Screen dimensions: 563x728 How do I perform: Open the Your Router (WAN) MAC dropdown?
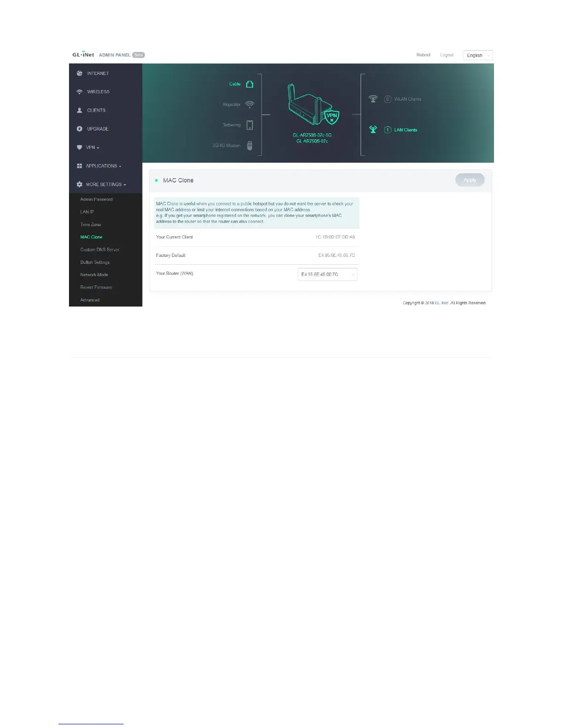pos(327,274)
